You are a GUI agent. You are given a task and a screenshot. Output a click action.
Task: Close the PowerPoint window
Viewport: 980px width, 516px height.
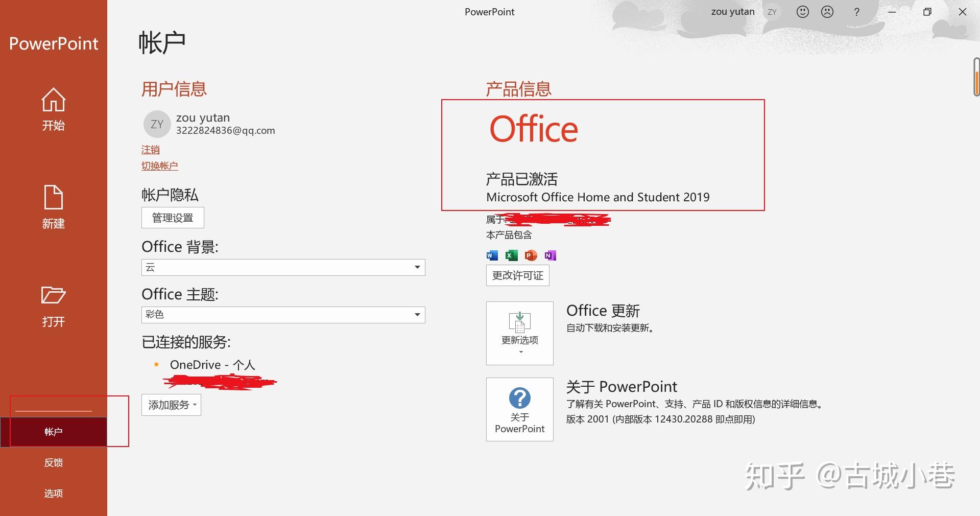[963, 12]
